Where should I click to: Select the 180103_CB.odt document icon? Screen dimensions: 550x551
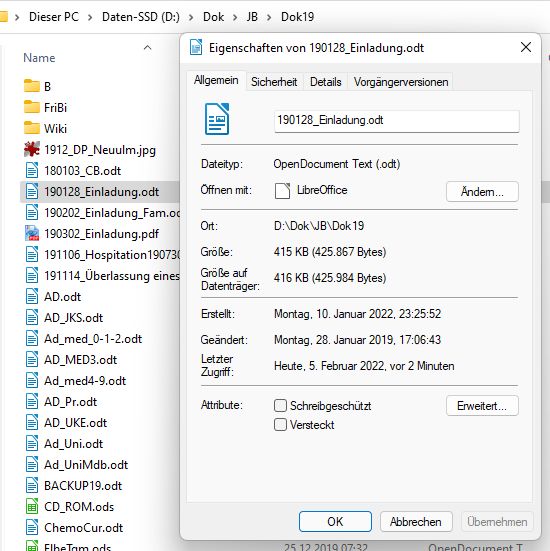(x=32, y=170)
